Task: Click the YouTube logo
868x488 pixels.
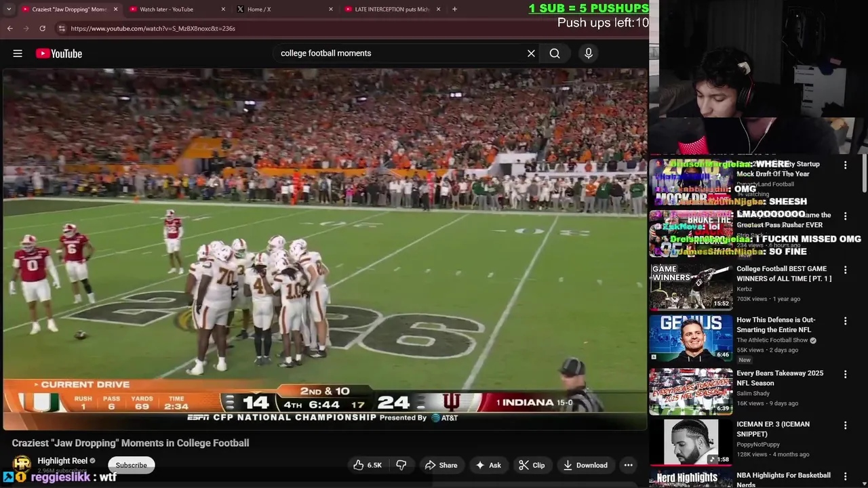Action: coord(59,54)
